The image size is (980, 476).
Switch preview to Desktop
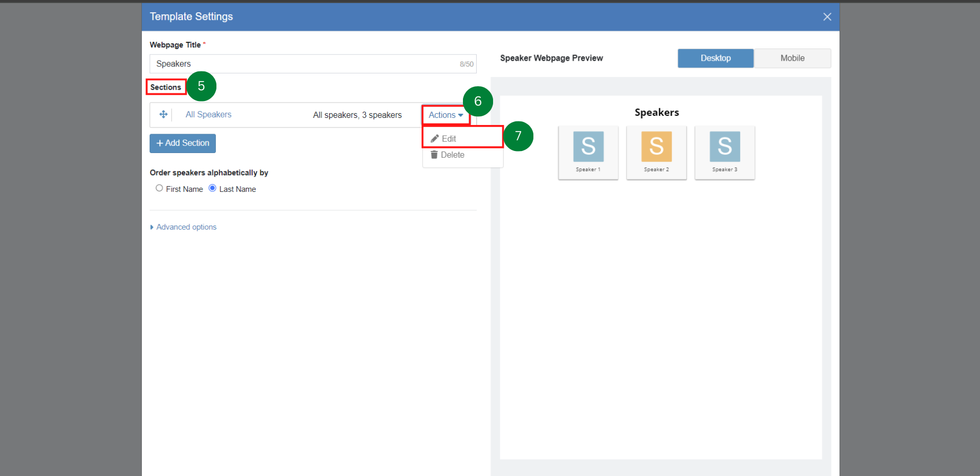[x=716, y=58]
